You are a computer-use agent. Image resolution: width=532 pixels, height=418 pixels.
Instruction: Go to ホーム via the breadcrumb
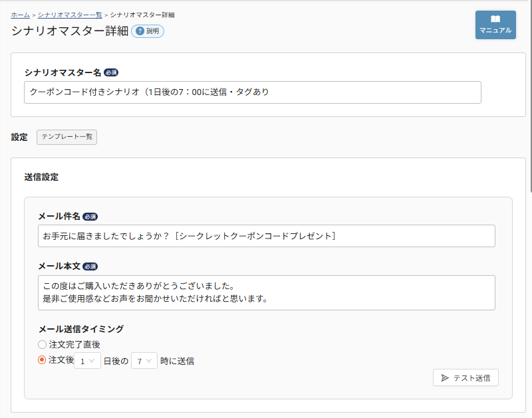point(20,15)
